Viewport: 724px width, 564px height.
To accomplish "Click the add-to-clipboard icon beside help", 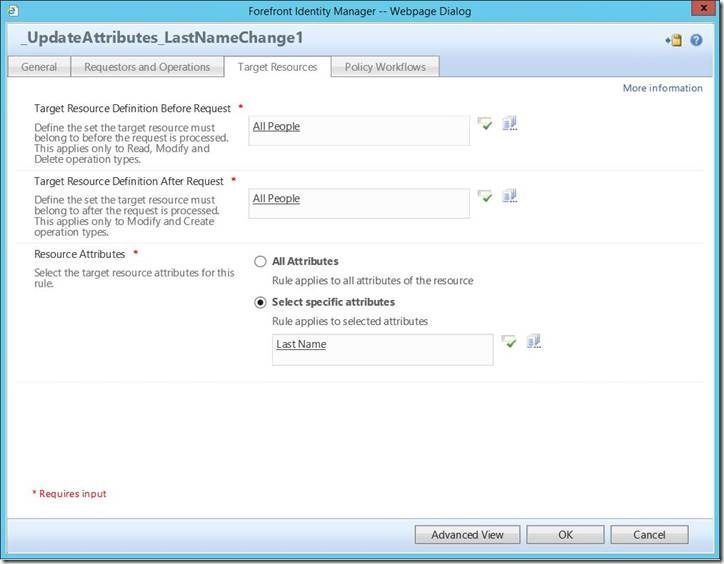I will 674,40.
